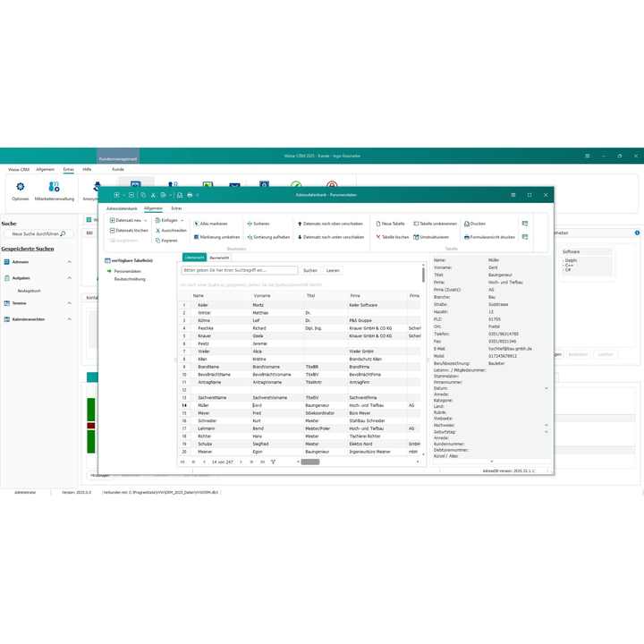The image size is (644, 644).
Task: Open the Kunde tab in main window
Action: point(118,169)
